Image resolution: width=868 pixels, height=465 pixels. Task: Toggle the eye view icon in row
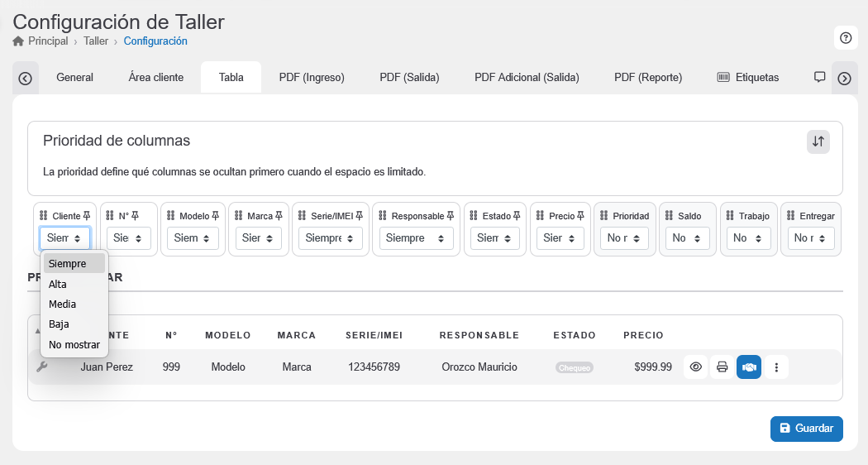coord(696,367)
